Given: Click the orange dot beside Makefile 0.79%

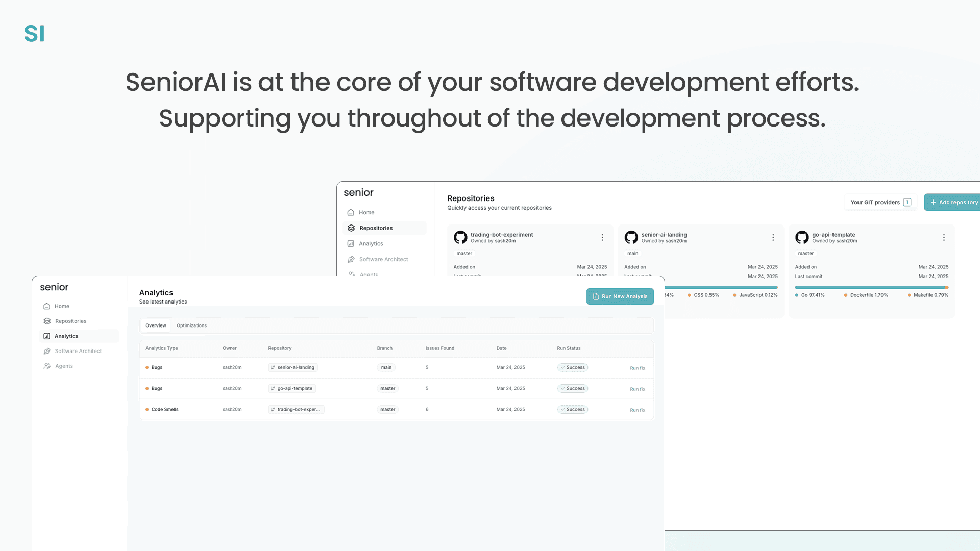Looking at the screenshot, I should click(x=909, y=295).
